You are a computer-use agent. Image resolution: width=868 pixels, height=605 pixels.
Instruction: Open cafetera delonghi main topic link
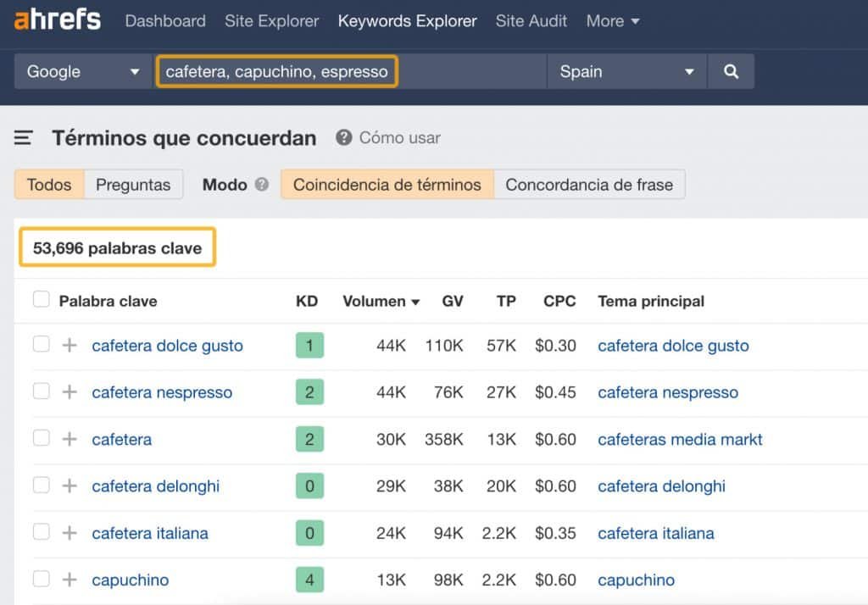click(661, 486)
